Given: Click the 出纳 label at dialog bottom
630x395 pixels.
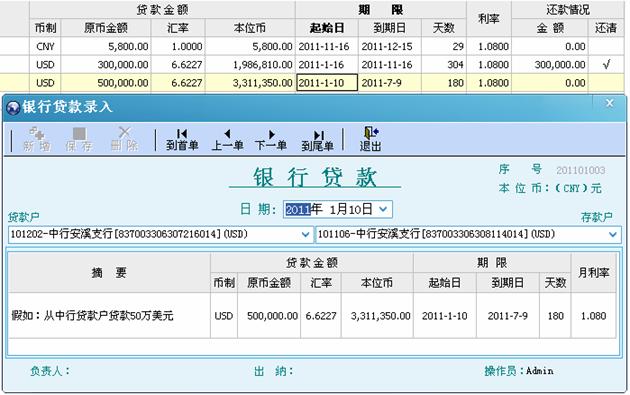Looking at the screenshot, I should tap(274, 371).
